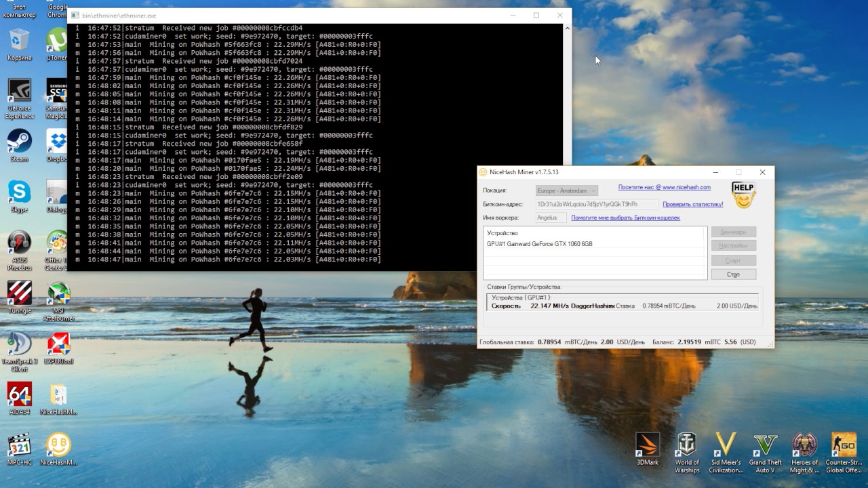Maximize the ethminer.exe console window
Image resolution: width=868 pixels, height=488 pixels.
536,15
